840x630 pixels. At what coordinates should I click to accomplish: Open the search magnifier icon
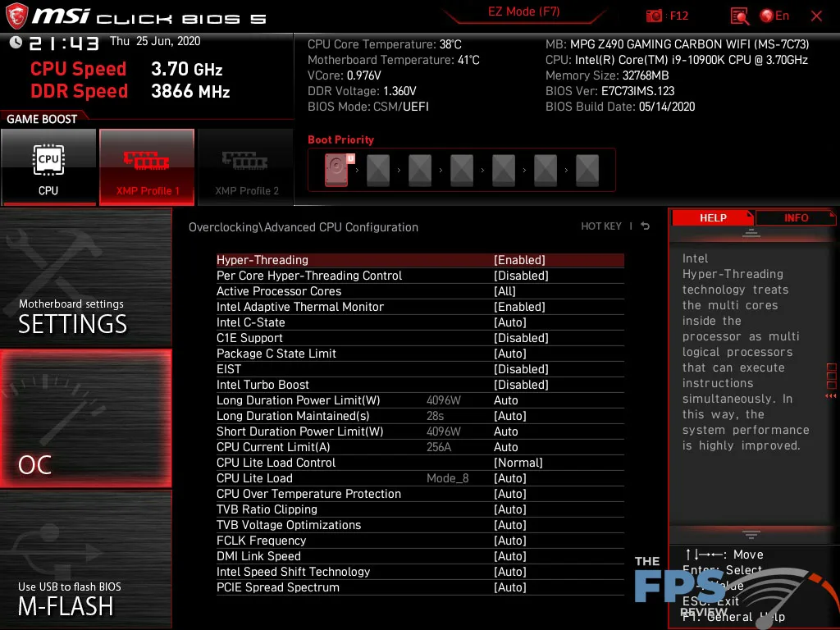pos(740,16)
